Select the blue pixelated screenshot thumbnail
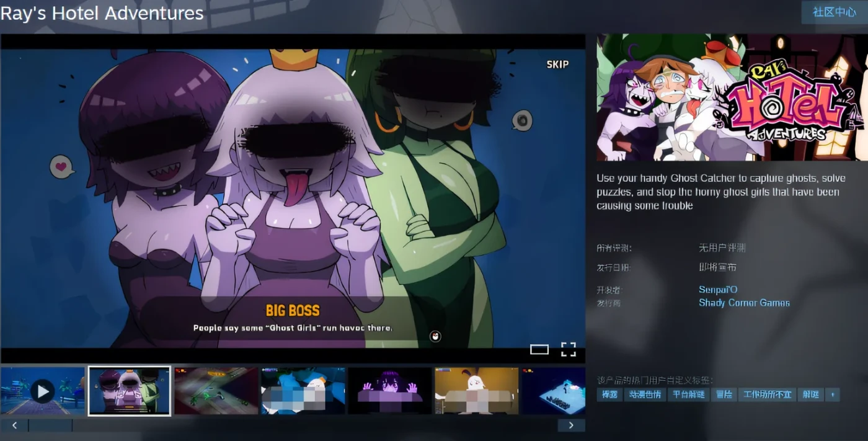 pyautogui.click(x=303, y=391)
